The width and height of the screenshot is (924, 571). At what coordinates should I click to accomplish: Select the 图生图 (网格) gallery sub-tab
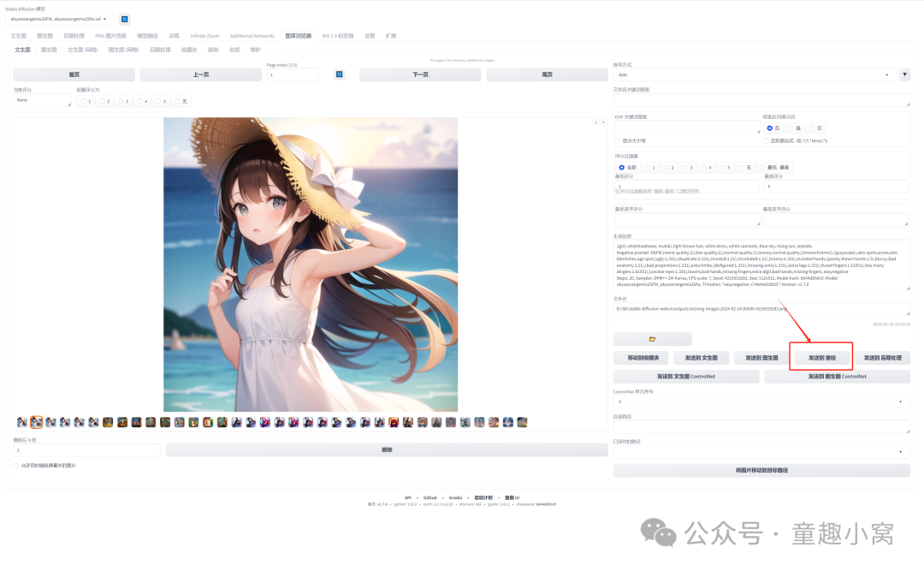point(123,51)
